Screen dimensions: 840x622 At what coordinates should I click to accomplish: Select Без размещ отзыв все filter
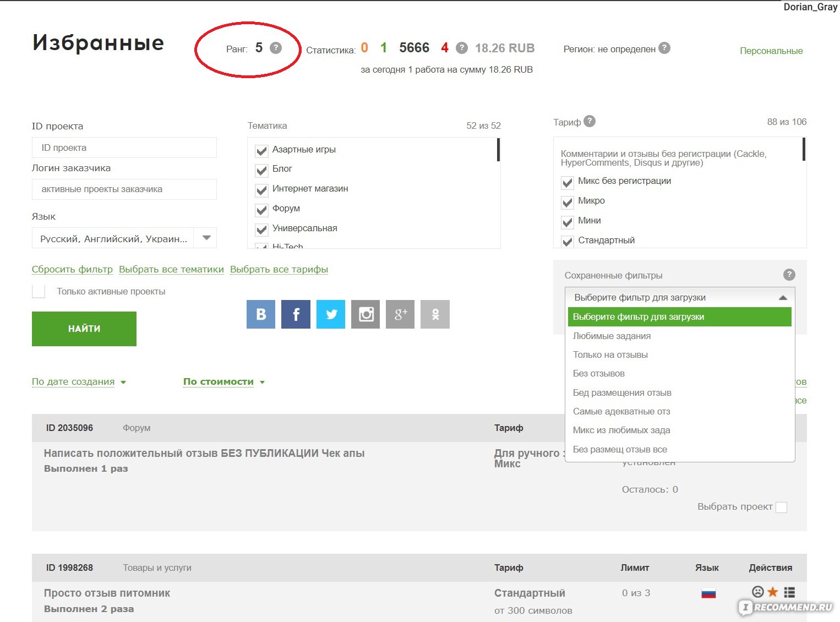680,449
